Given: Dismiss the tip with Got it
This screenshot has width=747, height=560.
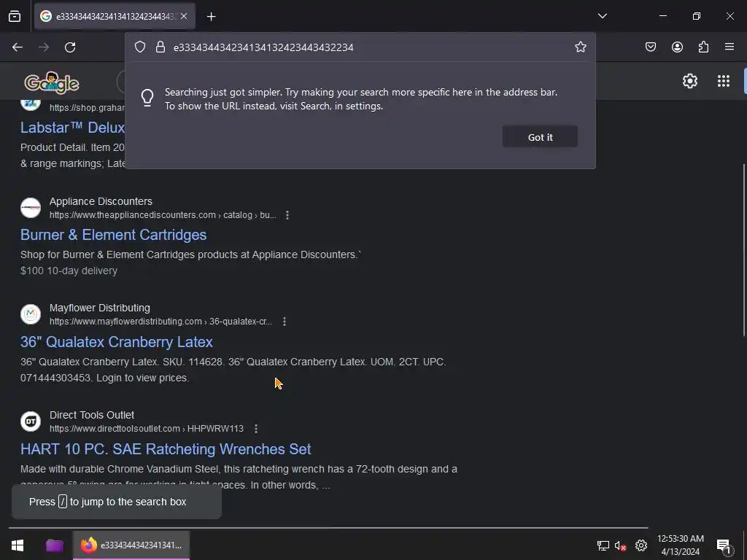Looking at the screenshot, I should (x=540, y=137).
